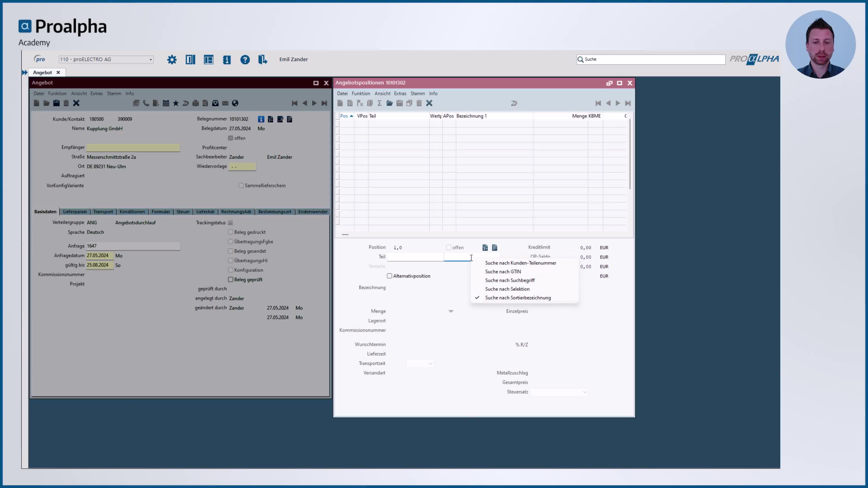Screen dimensions: 868x488
Task: Choose Suche nach Suchbegriff
Action: (510, 281)
